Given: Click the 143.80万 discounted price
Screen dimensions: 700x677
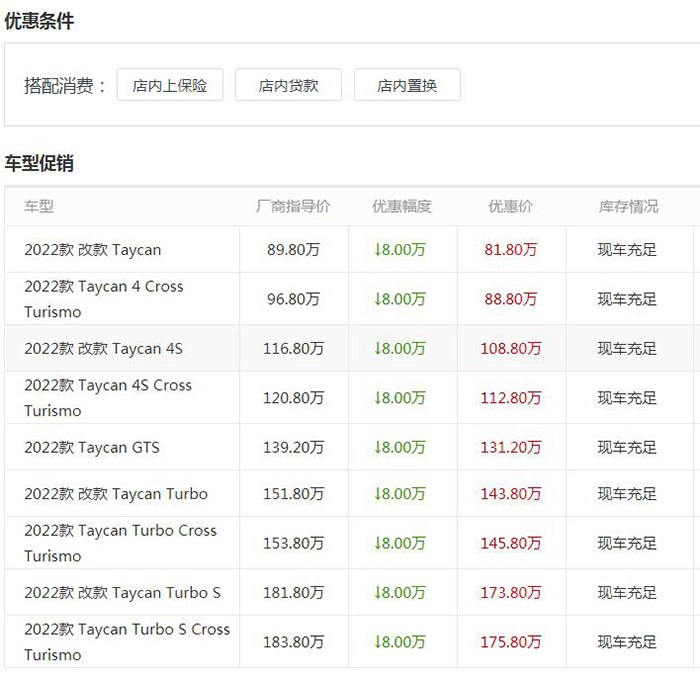Looking at the screenshot, I should click(511, 493).
